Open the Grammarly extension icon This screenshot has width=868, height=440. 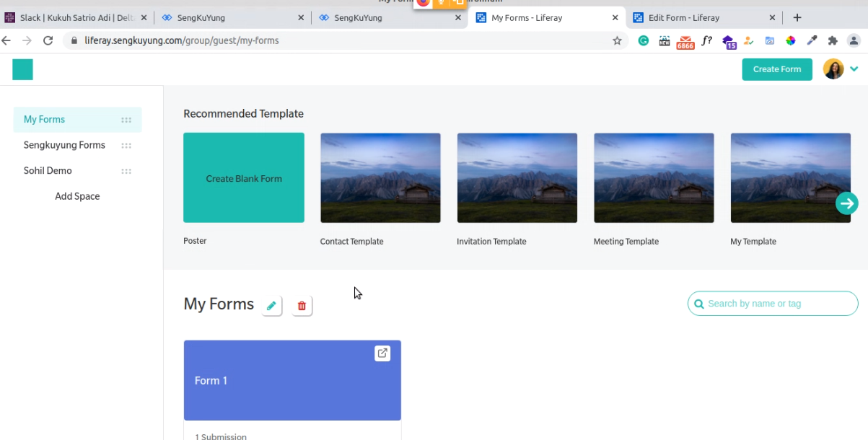point(643,40)
